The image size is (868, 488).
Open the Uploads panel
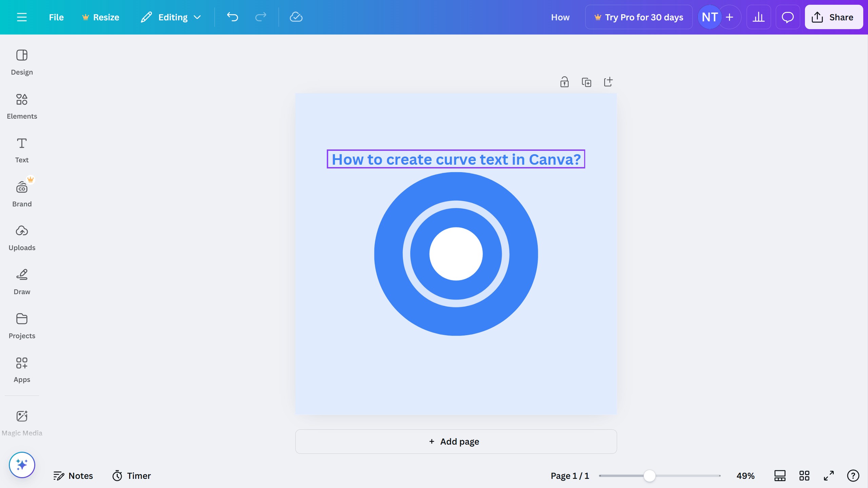tap(22, 238)
